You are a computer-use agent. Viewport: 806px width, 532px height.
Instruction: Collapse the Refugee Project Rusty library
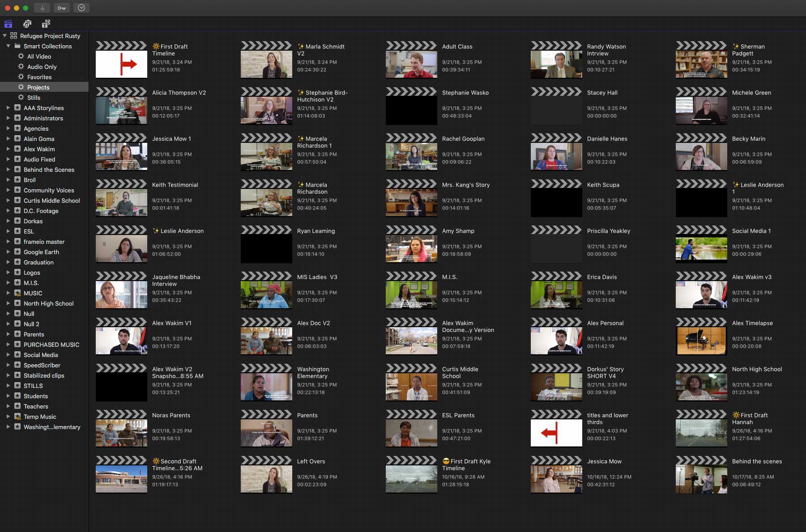(x=5, y=36)
